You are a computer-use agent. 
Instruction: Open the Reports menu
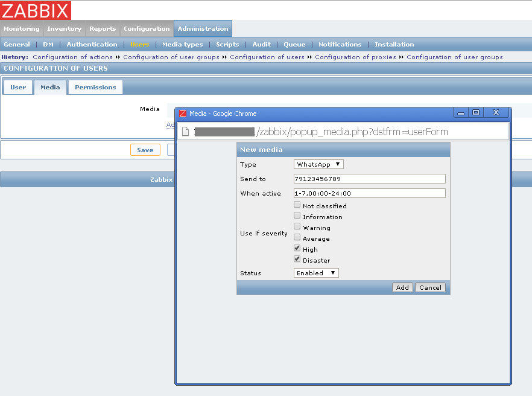(103, 28)
